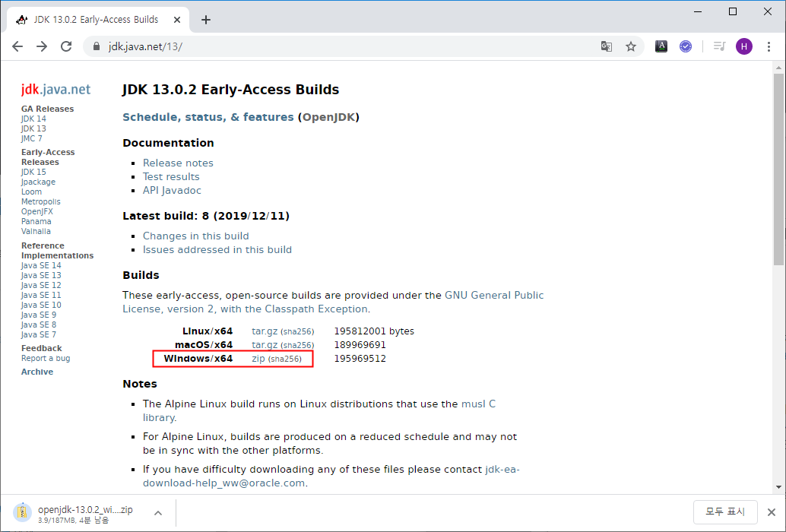Open the Panama sidebar link

click(x=36, y=221)
